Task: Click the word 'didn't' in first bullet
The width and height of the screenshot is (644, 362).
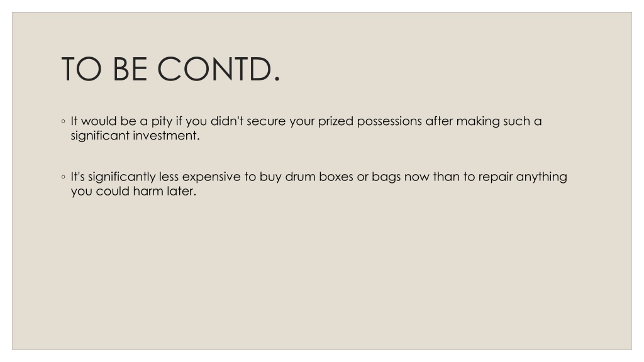Action: click(226, 121)
